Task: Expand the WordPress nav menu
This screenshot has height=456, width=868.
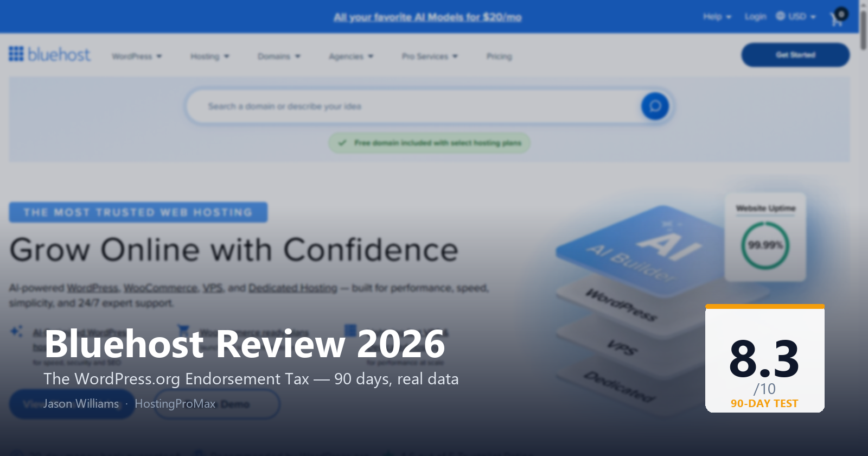Action: pos(137,56)
